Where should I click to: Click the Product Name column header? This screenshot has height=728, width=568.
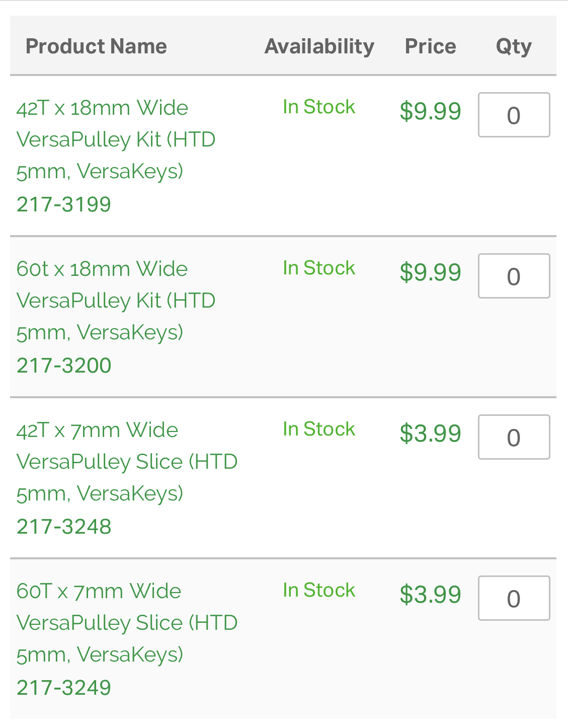(x=96, y=46)
